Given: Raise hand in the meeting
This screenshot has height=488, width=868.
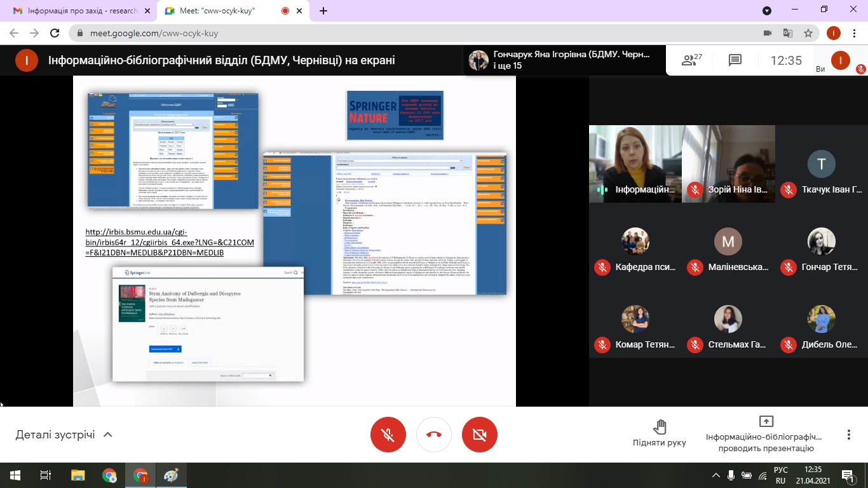Looking at the screenshot, I should tap(660, 433).
